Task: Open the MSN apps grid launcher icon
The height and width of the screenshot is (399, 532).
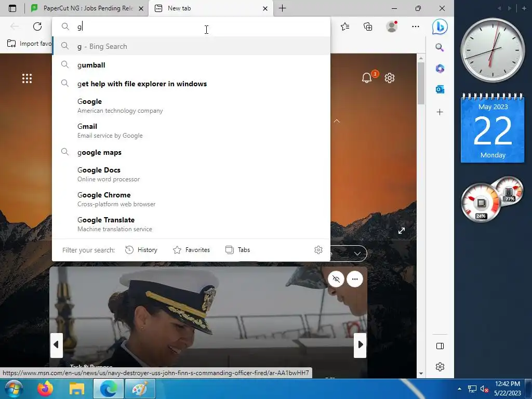Action: point(27,78)
